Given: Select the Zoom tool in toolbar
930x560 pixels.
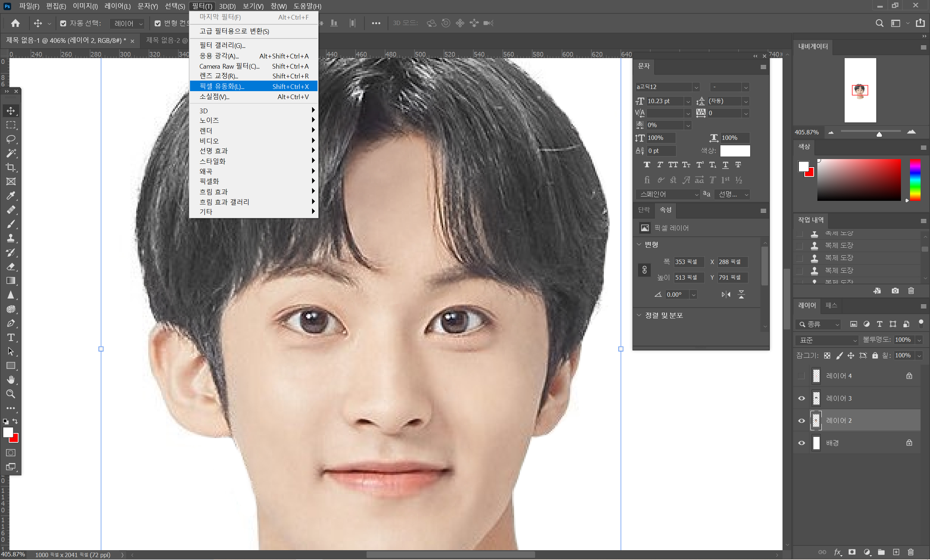Looking at the screenshot, I should pyautogui.click(x=11, y=394).
